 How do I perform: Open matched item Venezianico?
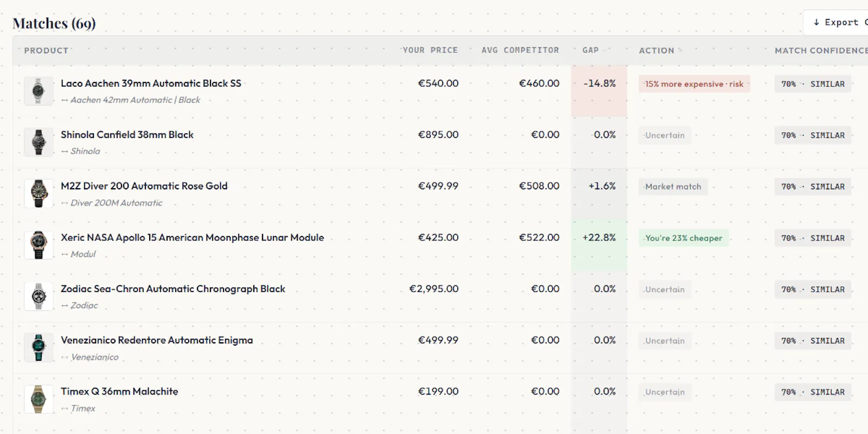pos(94,357)
